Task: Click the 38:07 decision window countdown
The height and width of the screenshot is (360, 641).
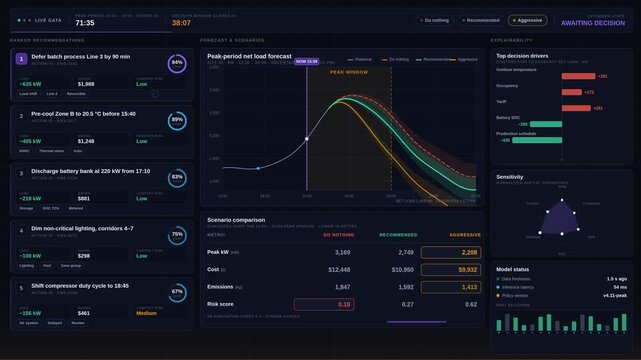Action: coord(181,23)
